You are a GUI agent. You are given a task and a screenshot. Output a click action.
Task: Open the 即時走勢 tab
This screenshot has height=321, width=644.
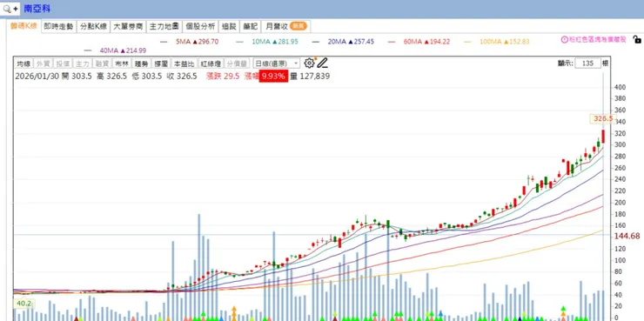[58, 27]
